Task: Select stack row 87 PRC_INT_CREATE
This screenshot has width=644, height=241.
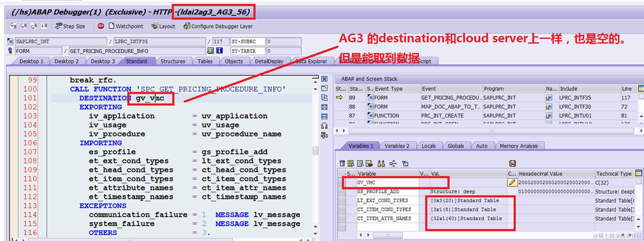Action: pos(486,115)
